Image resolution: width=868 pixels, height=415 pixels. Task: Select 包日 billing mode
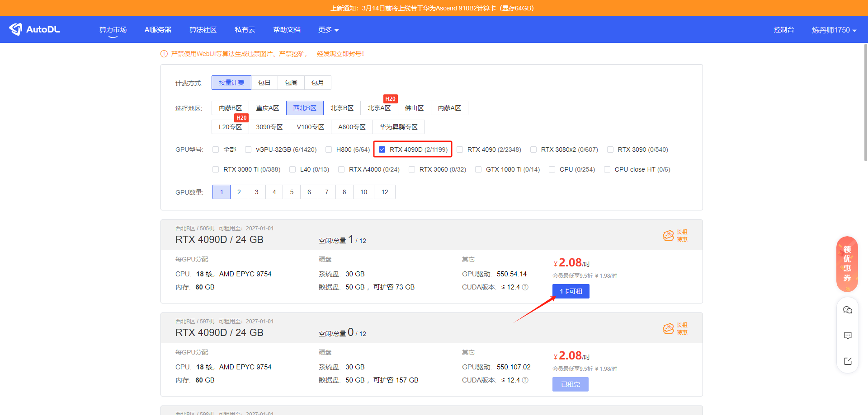click(264, 83)
